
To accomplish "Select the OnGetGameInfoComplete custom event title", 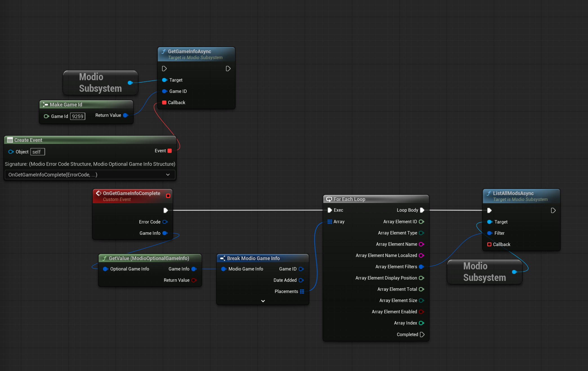I will [x=131, y=193].
